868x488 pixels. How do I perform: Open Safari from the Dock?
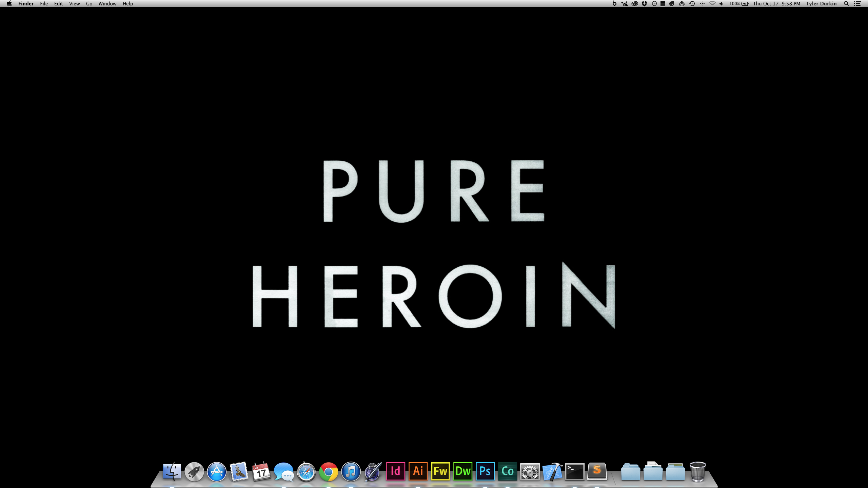pyautogui.click(x=306, y=471)
